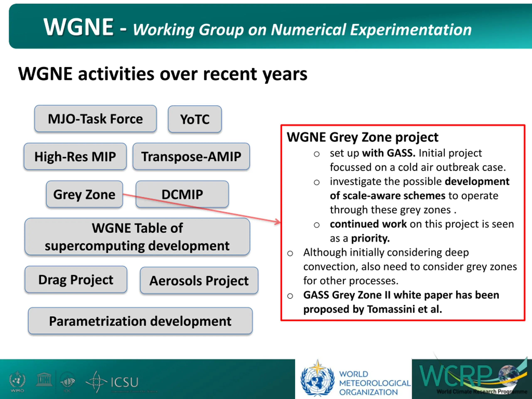The width and height of the screenshot is (532, 399).
Task: Click the DCMIP box
Action: [182, 194]
